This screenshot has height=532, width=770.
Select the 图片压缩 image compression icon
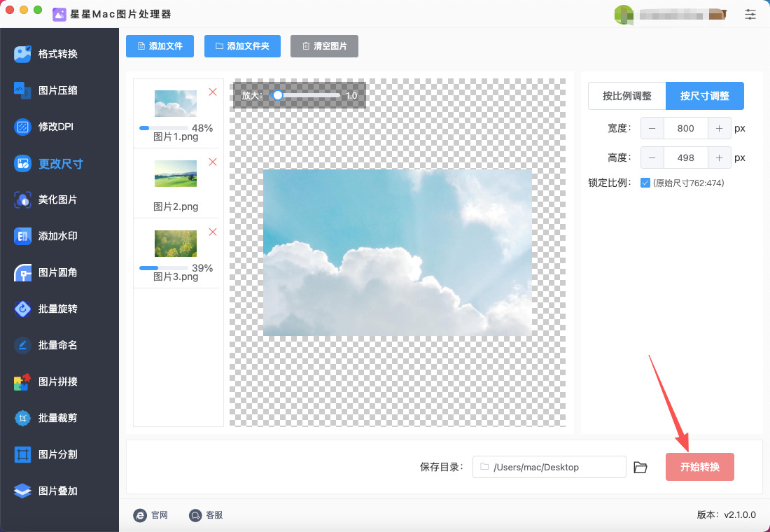click(x=23, y=90)
